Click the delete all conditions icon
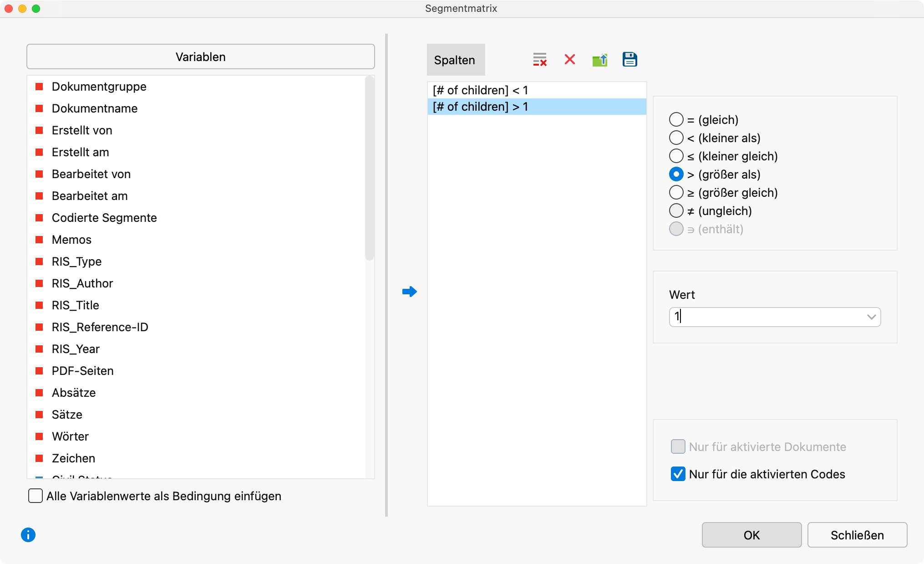Viewport: 924px width, 564px height. (540, 60)
